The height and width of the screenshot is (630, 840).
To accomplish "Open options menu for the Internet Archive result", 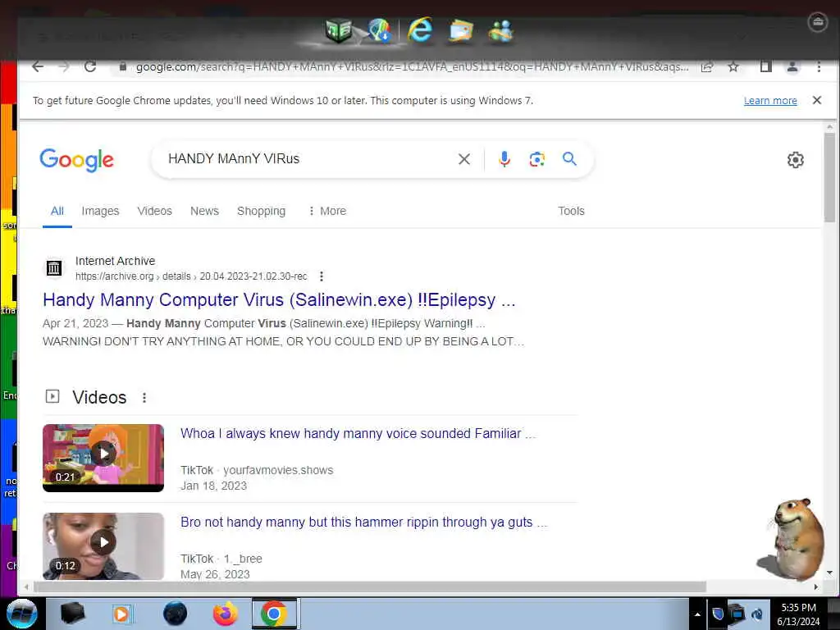I will coord(321,276).
